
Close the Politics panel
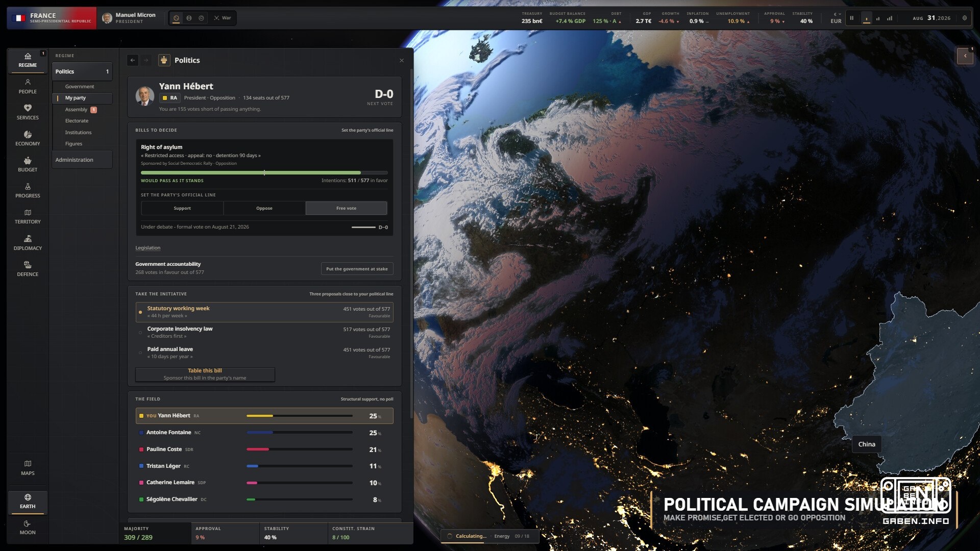402,60
